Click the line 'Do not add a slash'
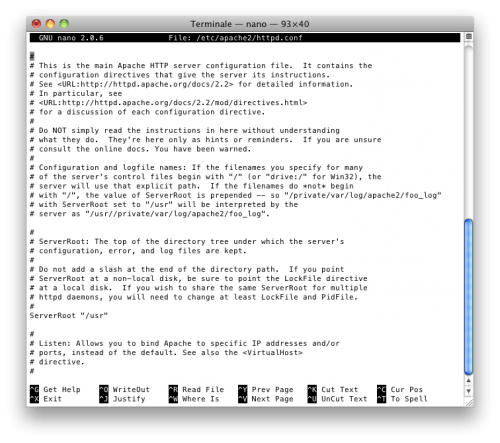The height and width of the screenshot is (443, 500). tap(187, 269)
